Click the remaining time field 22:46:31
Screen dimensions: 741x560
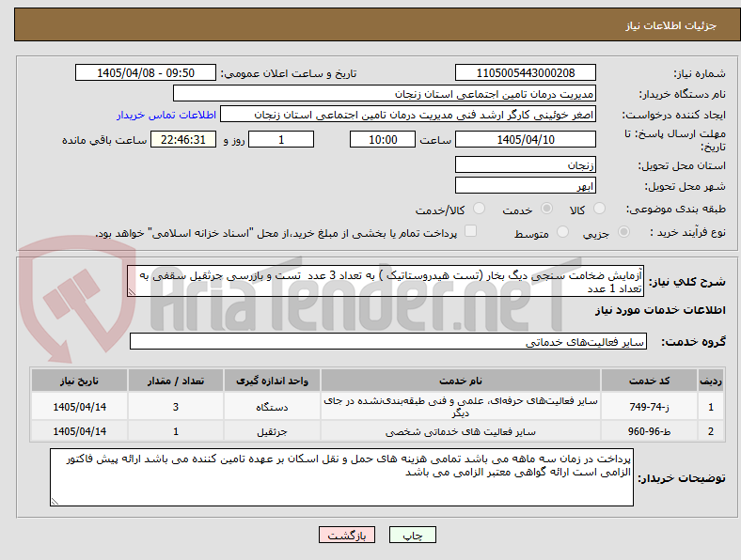(183, 139)
